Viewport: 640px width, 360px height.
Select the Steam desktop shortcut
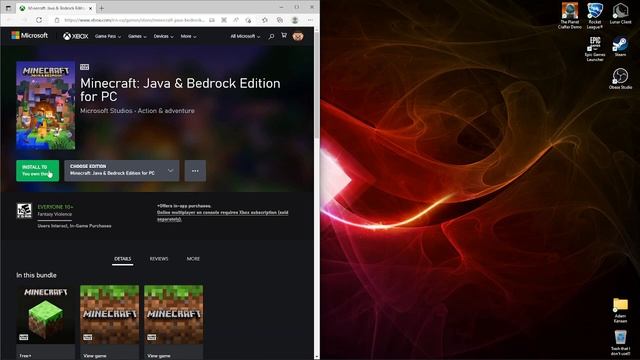[620, 47]
